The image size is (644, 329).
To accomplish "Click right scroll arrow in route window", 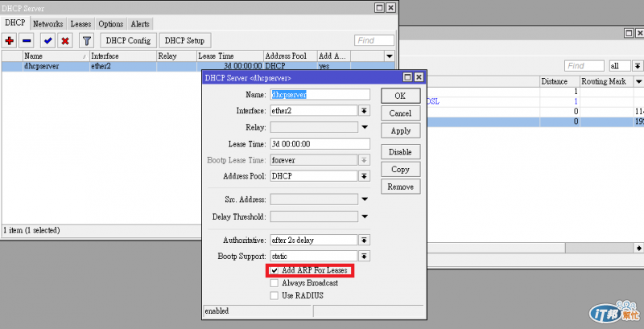I will [x=639, y=248].
